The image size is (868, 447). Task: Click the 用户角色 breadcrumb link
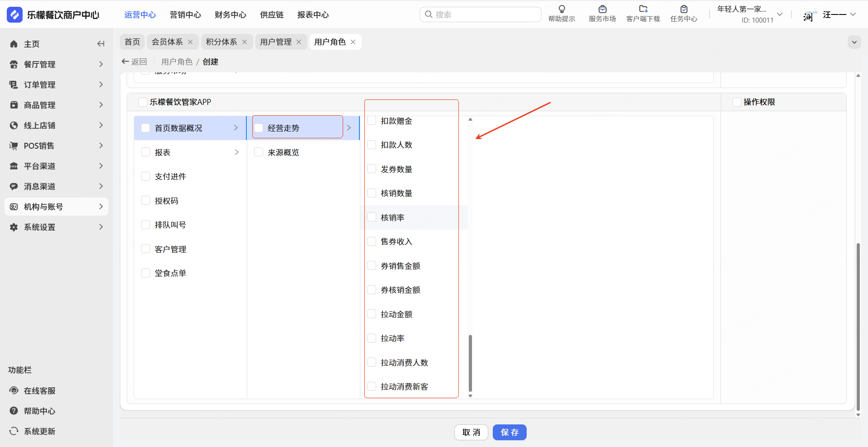pyautogui.click(x=177, y=61)
